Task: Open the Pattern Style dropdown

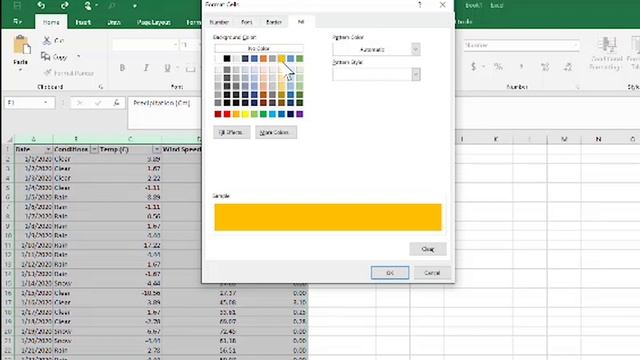Action: (416, 75)
